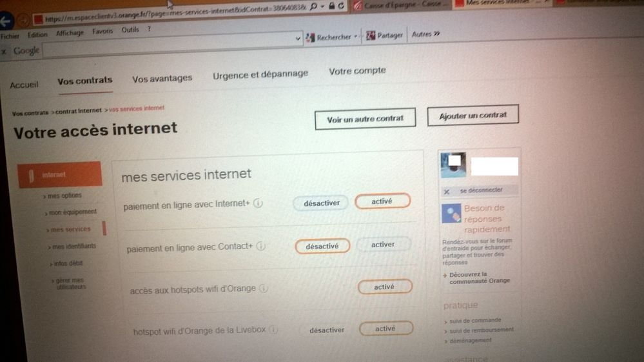Viewport: 644px width, 362px height.
Task: Open info icon beside paiement Internet+
Action: 258,203
